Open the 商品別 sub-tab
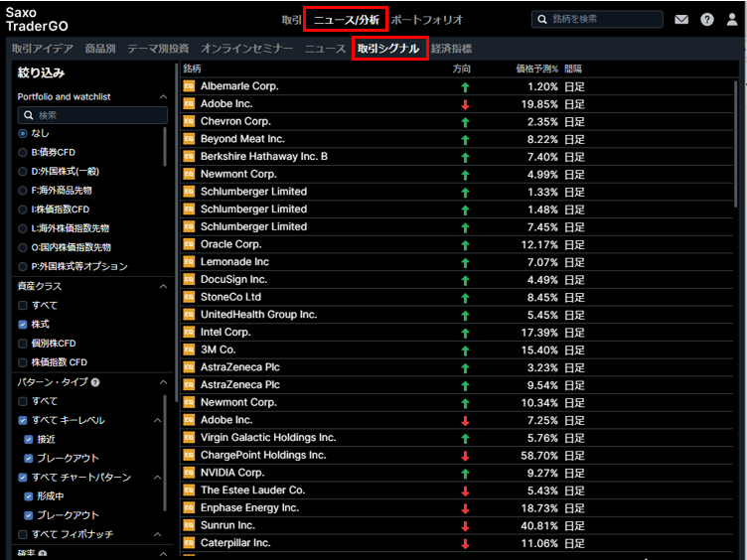 100,49
